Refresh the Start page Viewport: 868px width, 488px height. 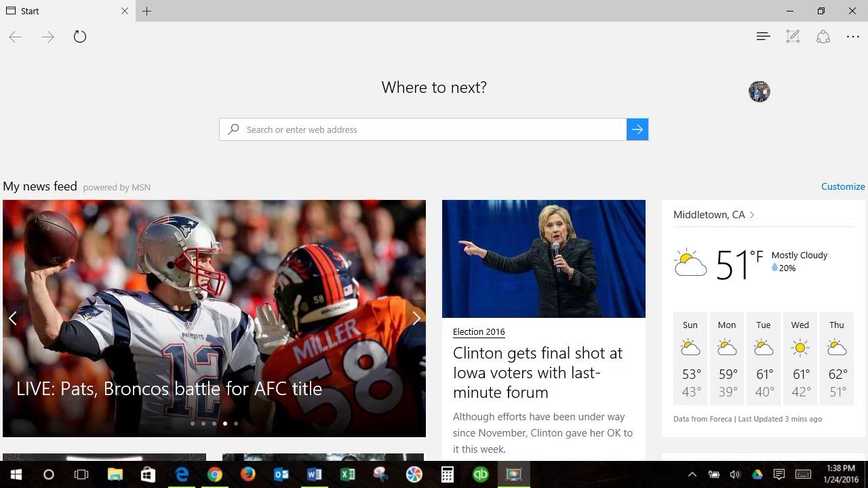click(x=80, y=37)
